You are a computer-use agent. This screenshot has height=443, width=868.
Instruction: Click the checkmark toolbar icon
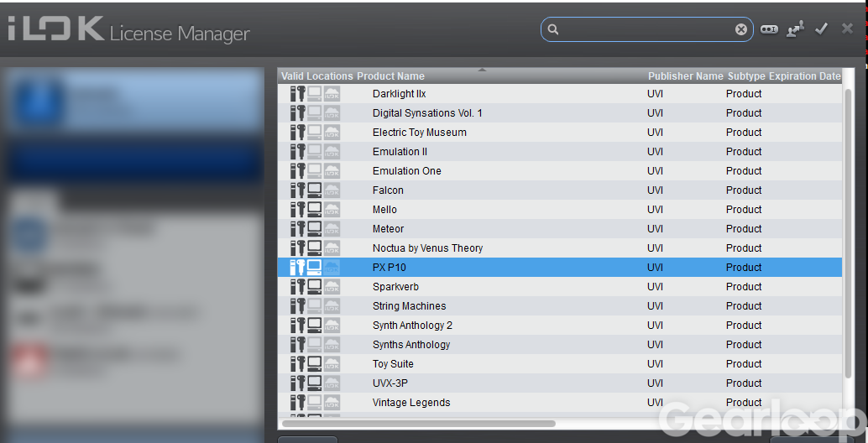821,29
